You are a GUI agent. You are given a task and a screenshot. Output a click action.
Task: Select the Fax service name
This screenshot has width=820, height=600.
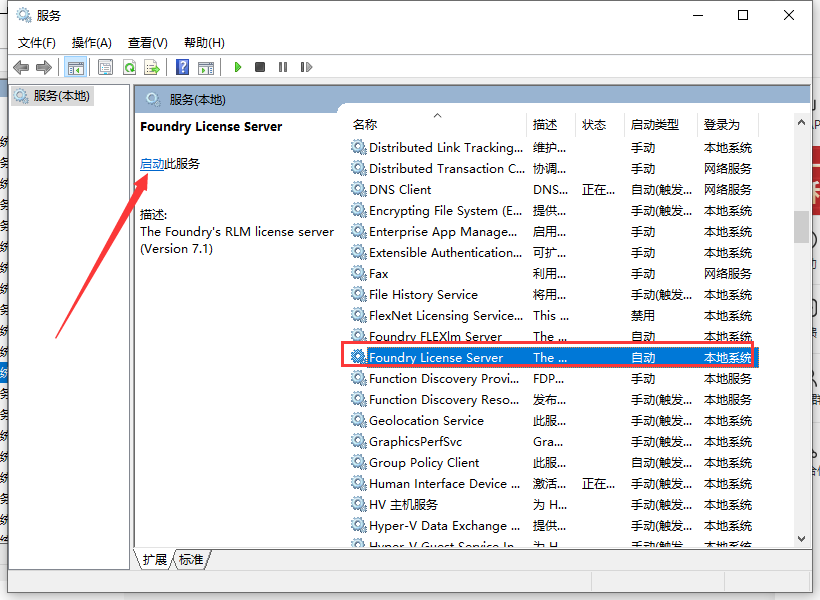pos(379,274)
